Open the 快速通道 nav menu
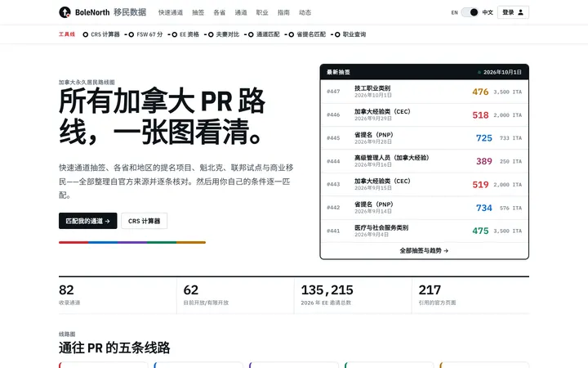 [171, 12]
